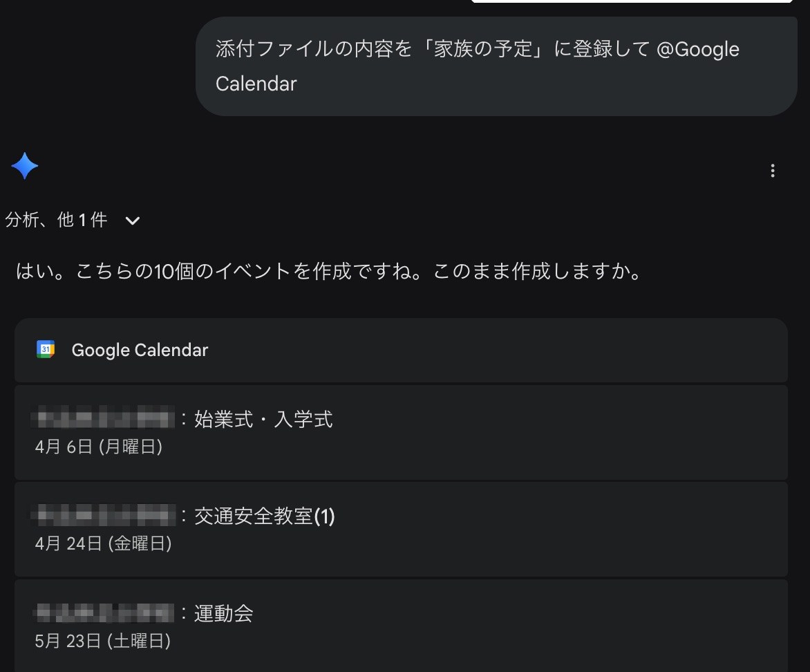The height and width of the screenshot is (672, 810).
Task: Click the blue diamond avatar of the assistant
Action: [x=25, y=166]
